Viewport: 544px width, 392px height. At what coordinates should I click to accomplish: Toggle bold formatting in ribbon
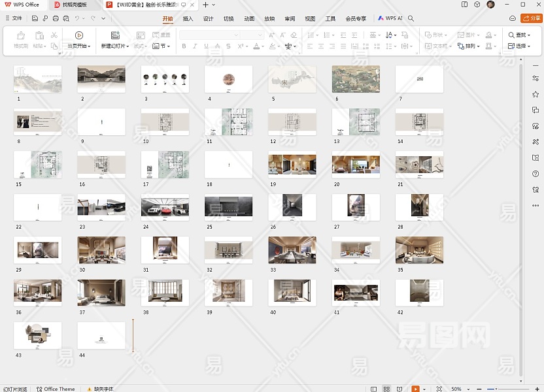pos(184,46)
